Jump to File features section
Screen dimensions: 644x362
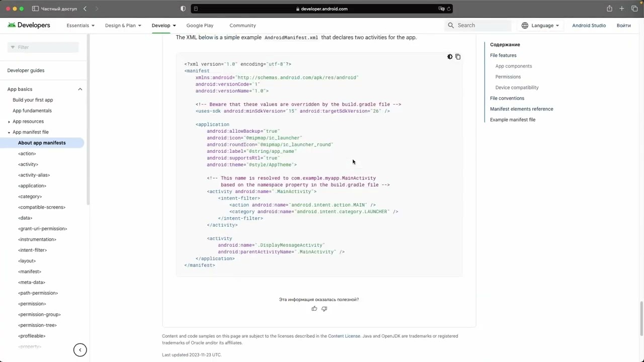pyautogui.click(x=503, y=55)
